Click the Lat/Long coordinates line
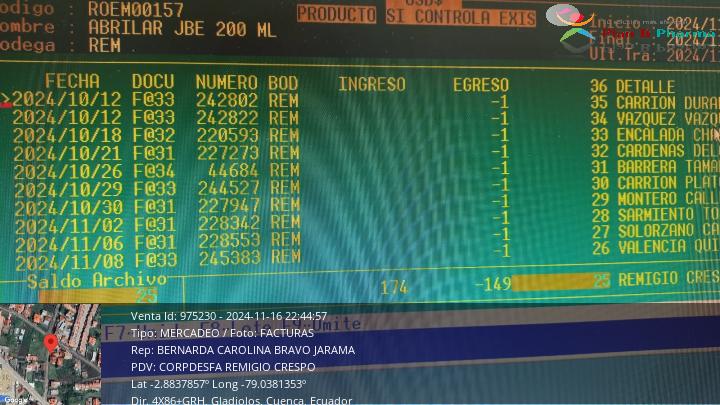 [219, 383]
